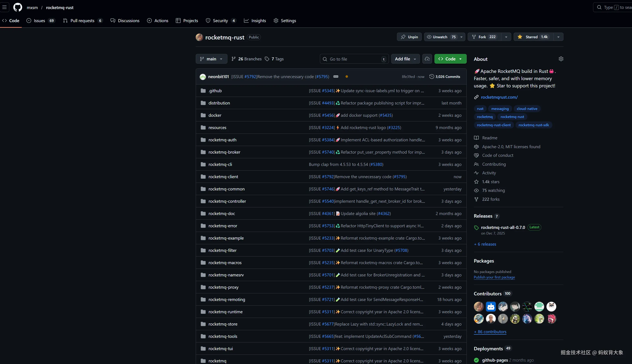Open the Add file dropdown
This screenshot has width=632, height=364.
[405, 59]
